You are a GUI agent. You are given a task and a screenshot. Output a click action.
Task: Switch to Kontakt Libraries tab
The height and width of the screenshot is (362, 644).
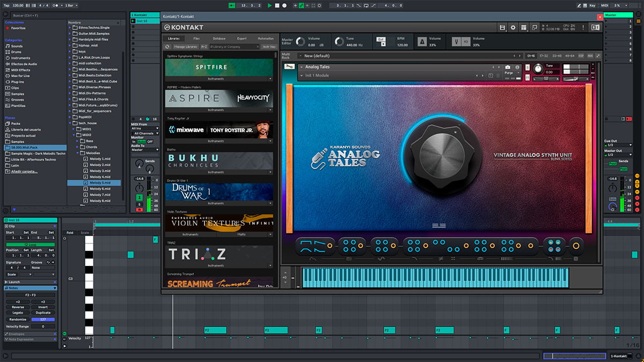click(174, 39)
